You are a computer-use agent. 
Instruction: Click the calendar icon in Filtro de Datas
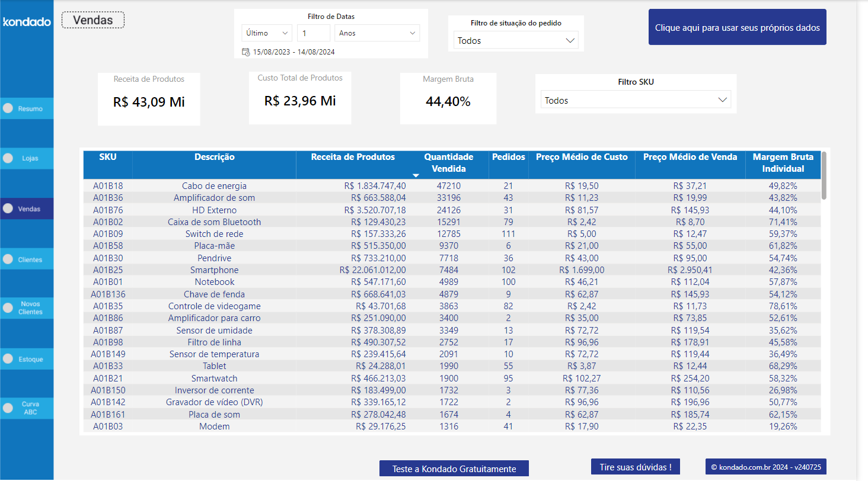(246, 52)
